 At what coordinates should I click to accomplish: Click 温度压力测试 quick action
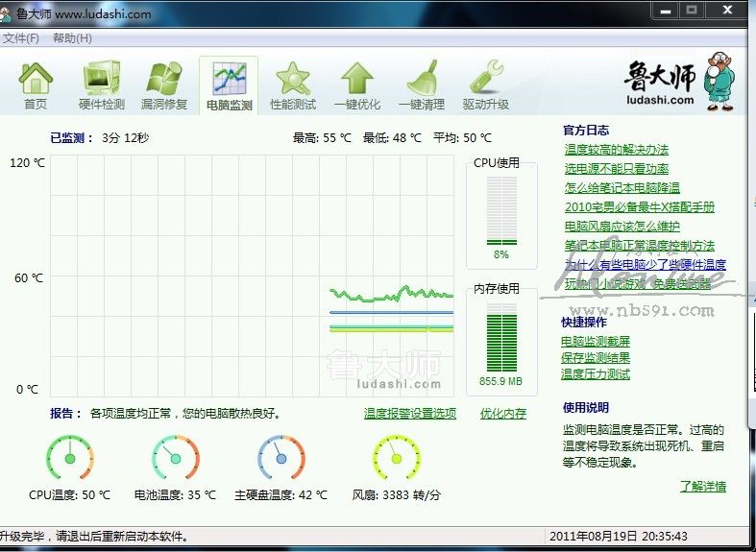(x=596, y=374)
